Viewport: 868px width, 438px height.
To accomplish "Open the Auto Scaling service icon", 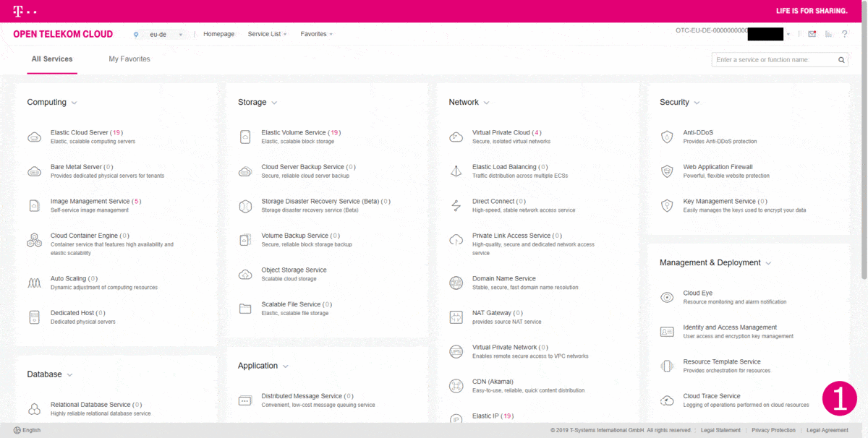I will coord(34,283).
